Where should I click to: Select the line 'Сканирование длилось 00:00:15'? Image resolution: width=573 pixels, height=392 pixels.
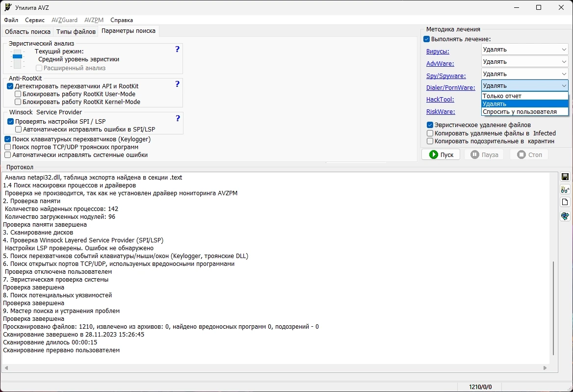tap(50, 342)
